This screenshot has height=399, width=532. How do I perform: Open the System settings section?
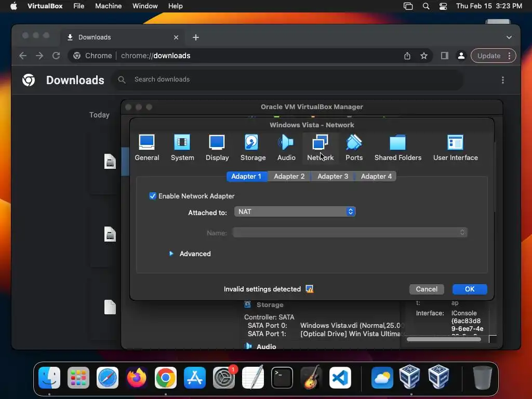click(182, 148)
